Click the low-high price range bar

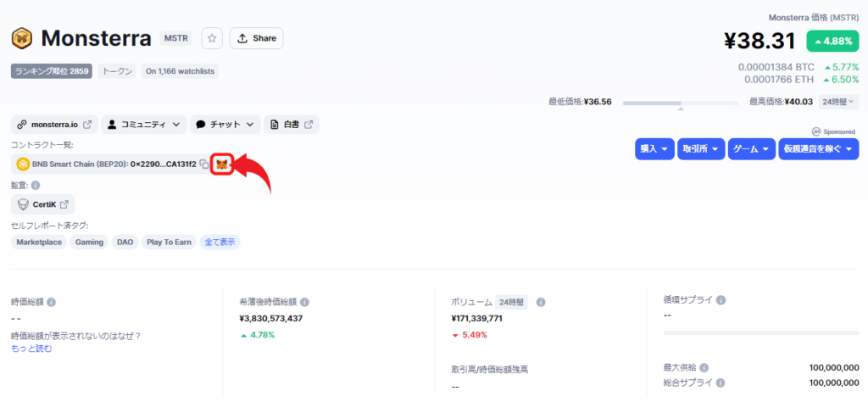click(x=681, y=103)
